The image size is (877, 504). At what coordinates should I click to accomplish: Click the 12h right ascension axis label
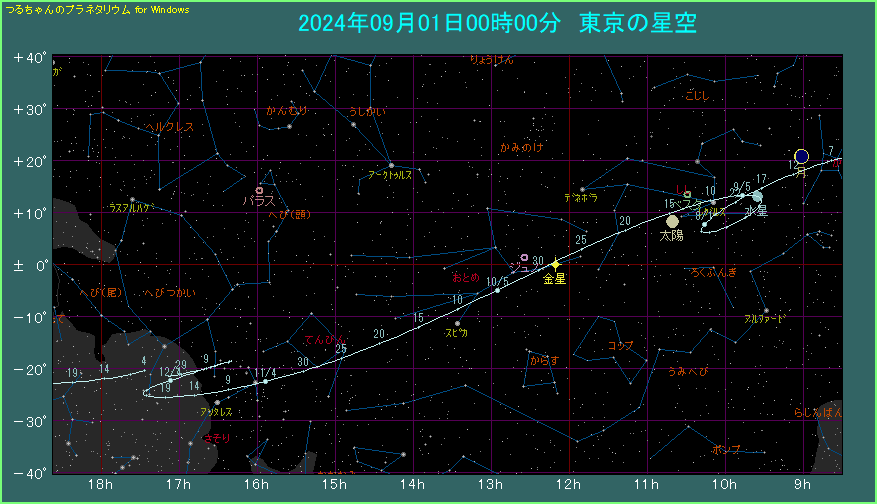[x=569, y=485]
